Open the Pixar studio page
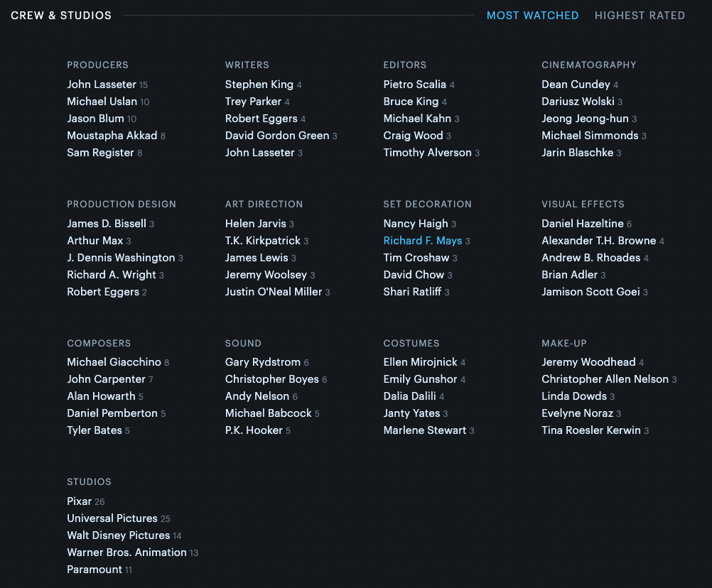712x588 pixels. click(80, 501)
